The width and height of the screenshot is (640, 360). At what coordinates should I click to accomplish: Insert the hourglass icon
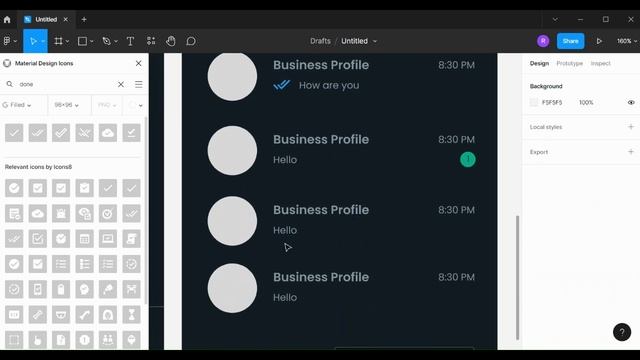pos(131,315)
